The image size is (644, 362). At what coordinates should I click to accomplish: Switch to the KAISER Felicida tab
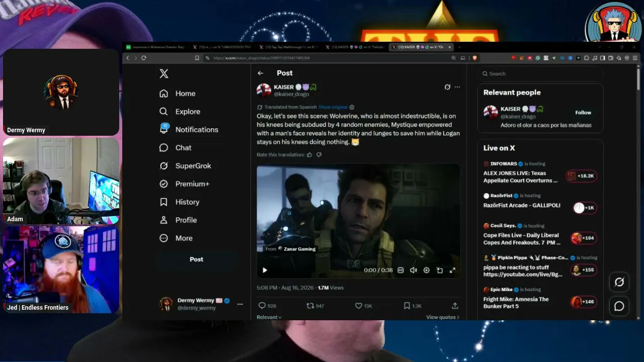click(x=354, y=47)
